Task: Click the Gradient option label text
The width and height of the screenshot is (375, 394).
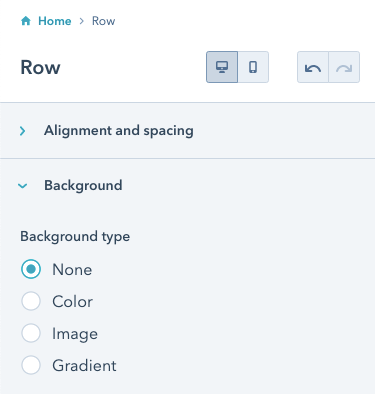Action: click(84, 366)
